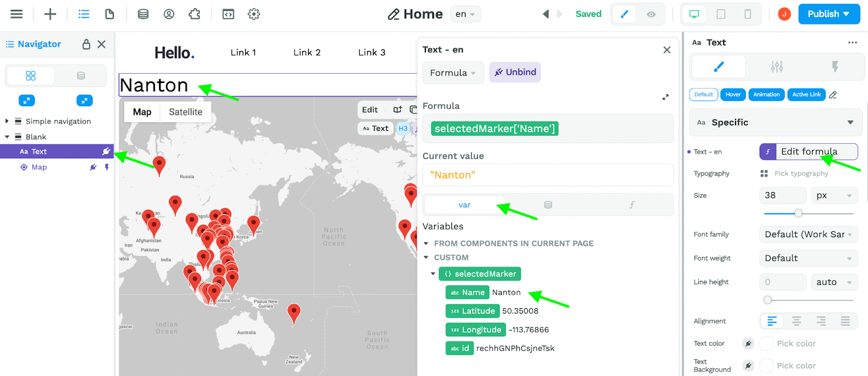
Task: Open the pages document icon
Action: [x=110, y=14]
